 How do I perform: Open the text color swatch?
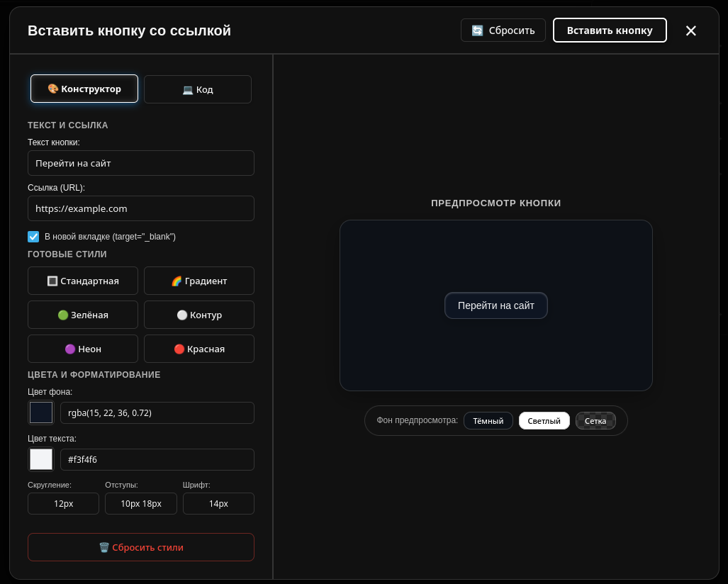point(41,459)
